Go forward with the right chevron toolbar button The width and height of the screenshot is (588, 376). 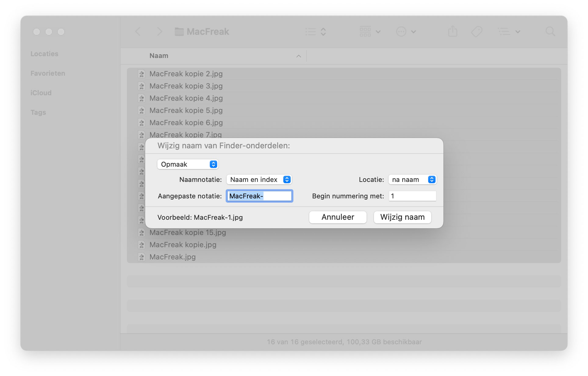(x=159, y=31)
